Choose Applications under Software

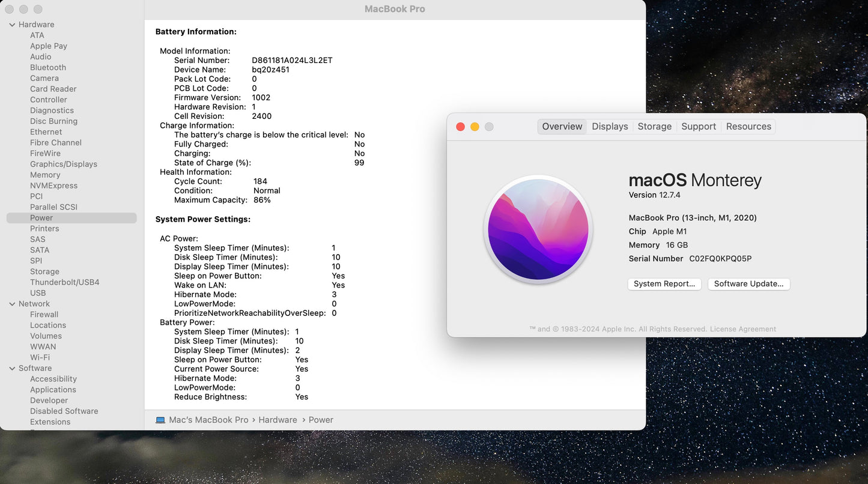[53, 390]
